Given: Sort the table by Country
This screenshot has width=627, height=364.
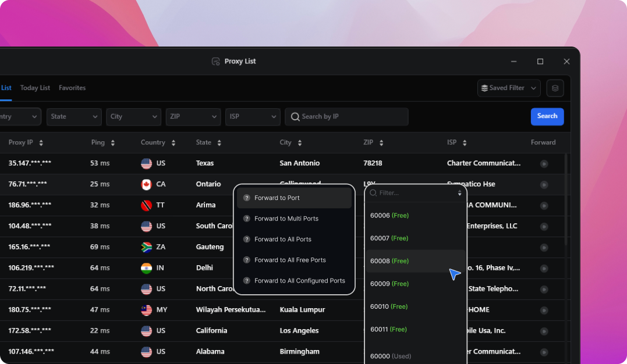Looking at the screenshot, I should click(x=173, y=142).
